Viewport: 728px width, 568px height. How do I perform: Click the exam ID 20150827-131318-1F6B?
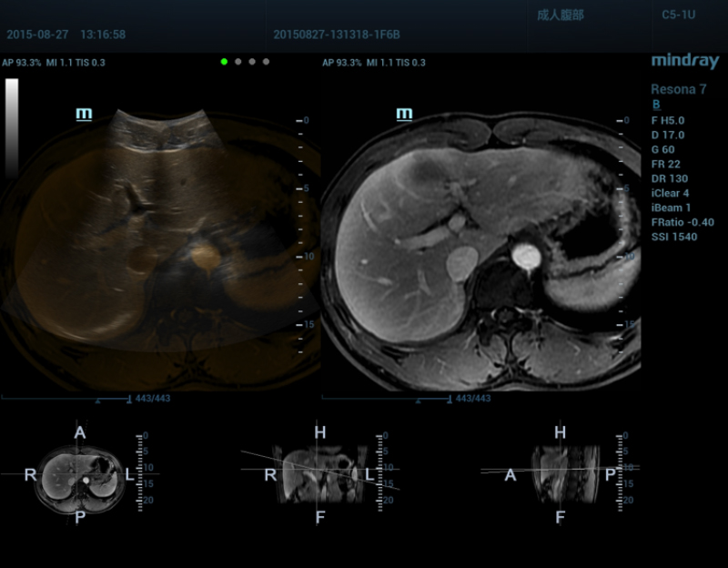(x=336, y=35)
